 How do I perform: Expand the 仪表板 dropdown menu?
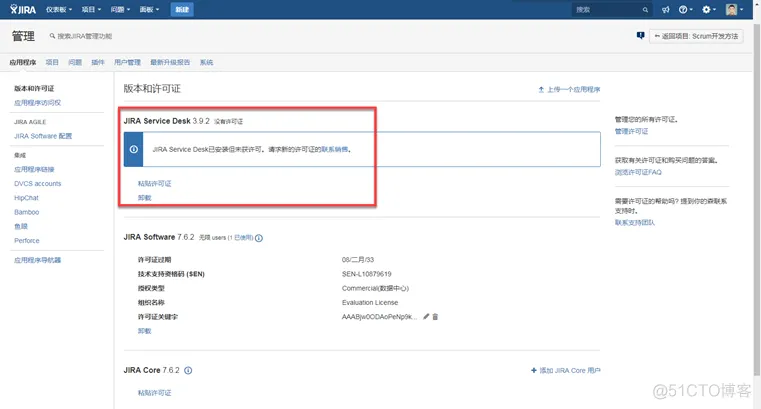tap(59, 9)
